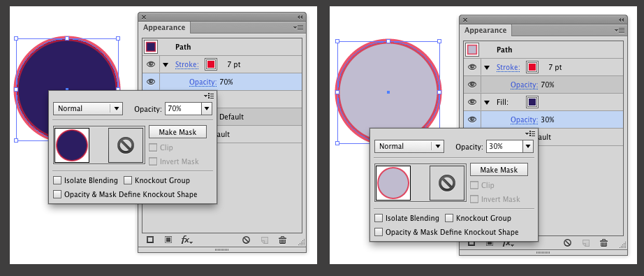Close light circle's Appearance panel with the x icon
This screenshot has width=644, height=276.
pos(465,20)
